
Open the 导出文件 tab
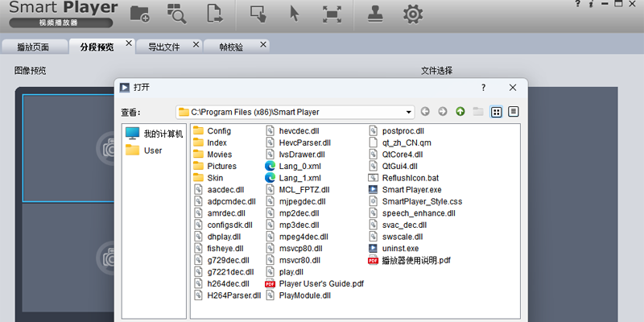pyautogui.click(x=164, y=47)
